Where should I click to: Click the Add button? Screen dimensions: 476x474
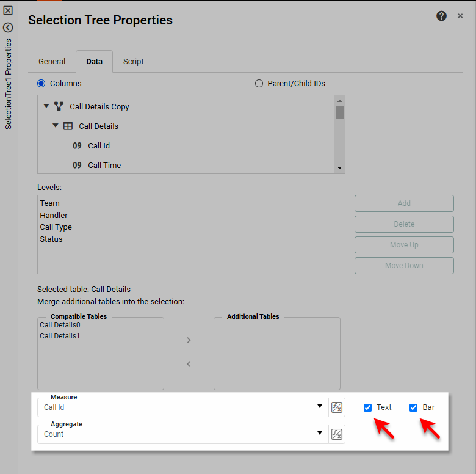coord(404,203)
